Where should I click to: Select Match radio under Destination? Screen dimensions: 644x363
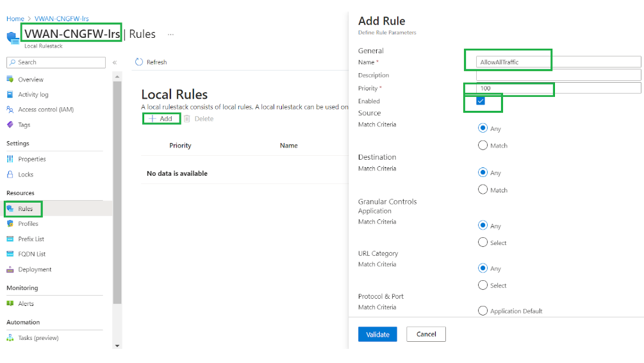[483, 190]
